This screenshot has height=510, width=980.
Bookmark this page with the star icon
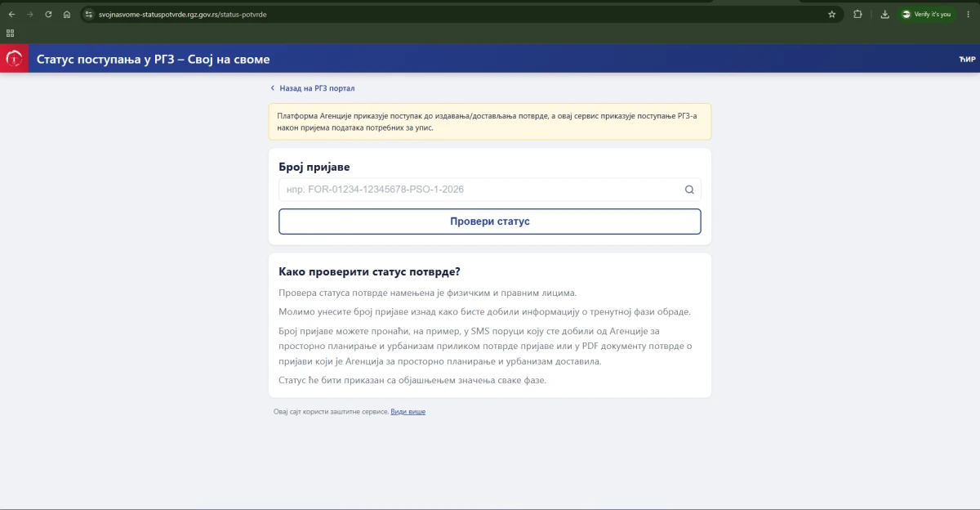coord(831,14)
